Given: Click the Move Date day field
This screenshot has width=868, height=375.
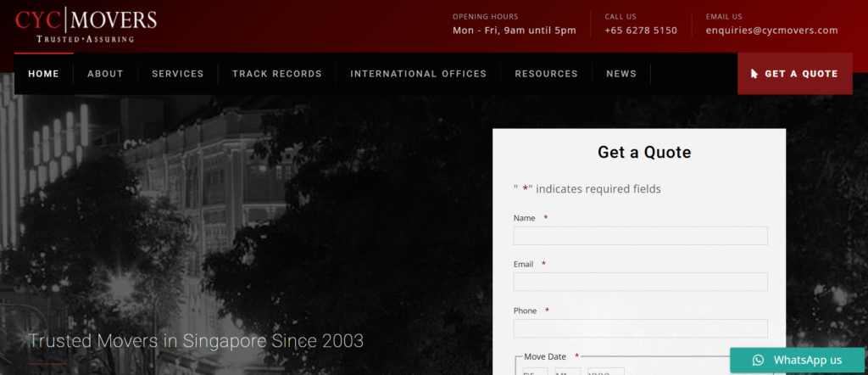Looking at the screenshot, I should point(536,371).
